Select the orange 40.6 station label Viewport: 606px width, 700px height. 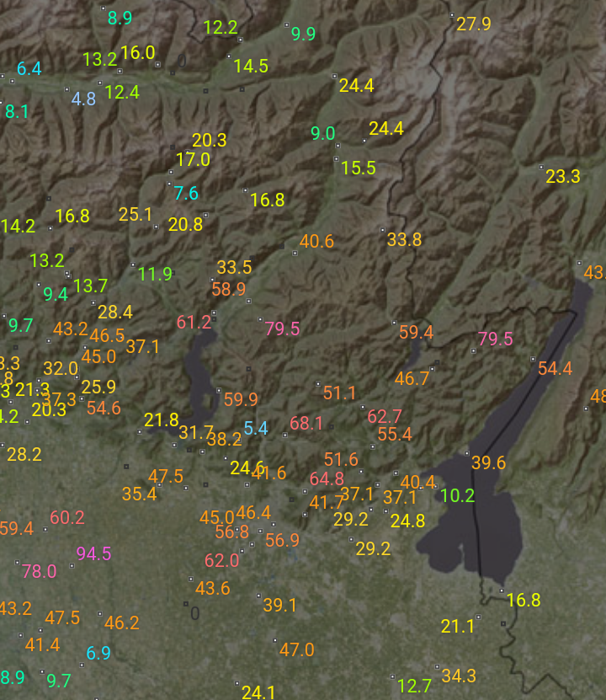(316, 242)
